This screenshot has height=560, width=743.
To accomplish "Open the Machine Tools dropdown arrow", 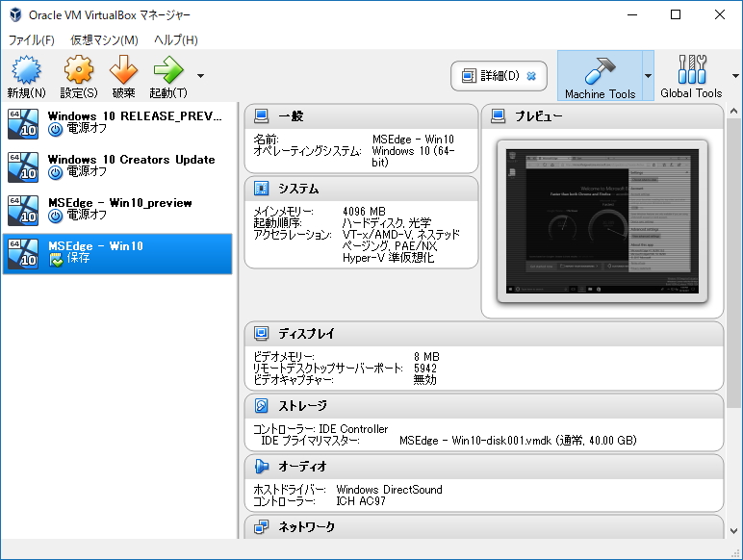I will tap(648, 76).
